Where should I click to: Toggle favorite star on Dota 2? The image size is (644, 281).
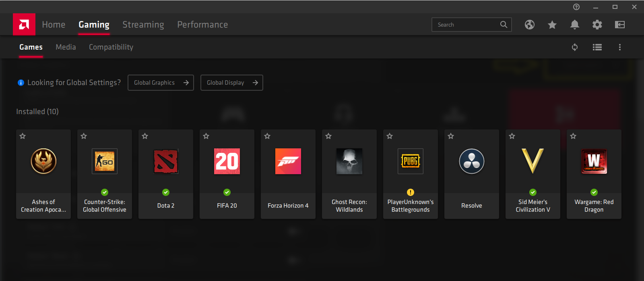pos(145,136)
